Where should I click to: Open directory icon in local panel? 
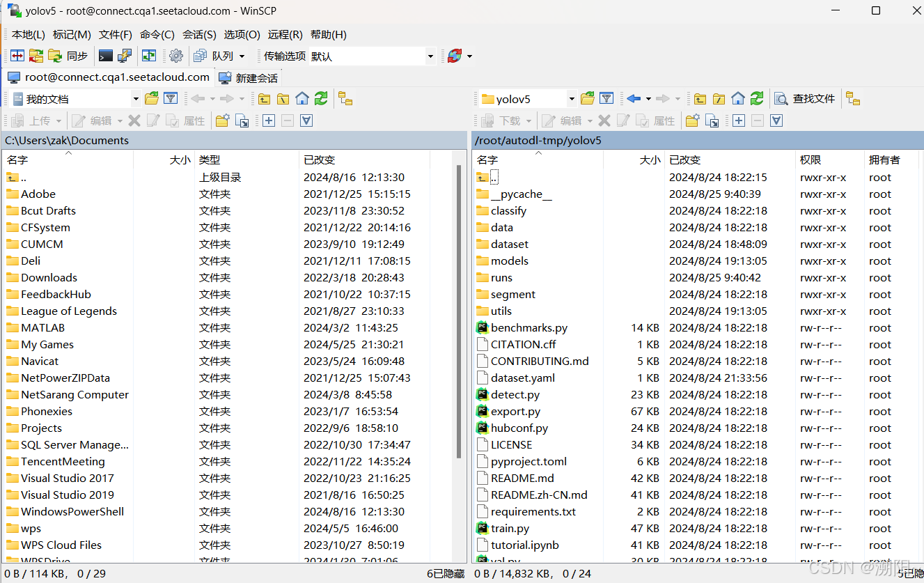coord(152,99)
